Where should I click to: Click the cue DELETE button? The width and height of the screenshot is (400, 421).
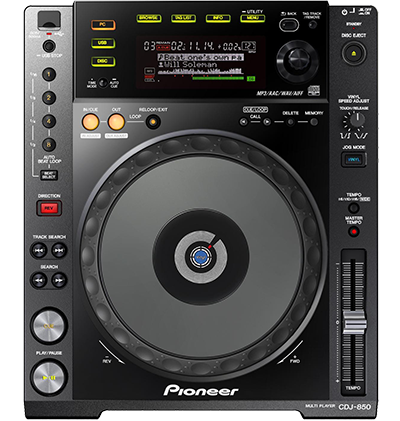(291, 122)
